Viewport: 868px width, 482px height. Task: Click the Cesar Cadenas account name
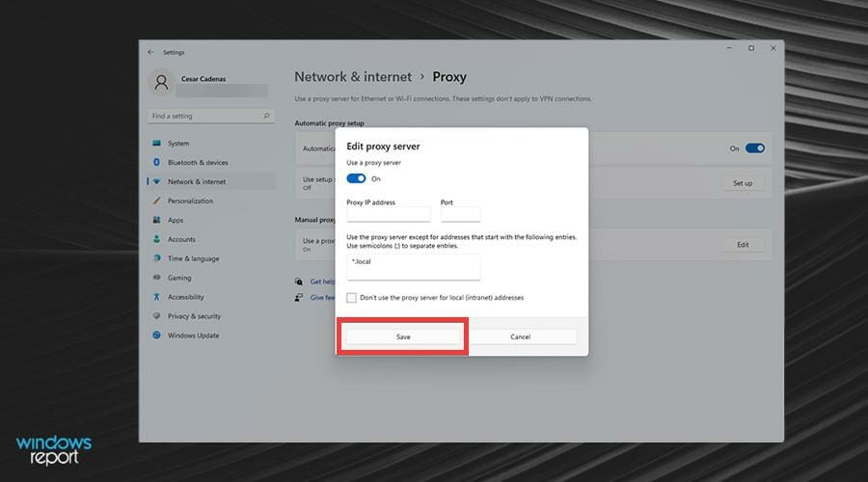[203, 79]
